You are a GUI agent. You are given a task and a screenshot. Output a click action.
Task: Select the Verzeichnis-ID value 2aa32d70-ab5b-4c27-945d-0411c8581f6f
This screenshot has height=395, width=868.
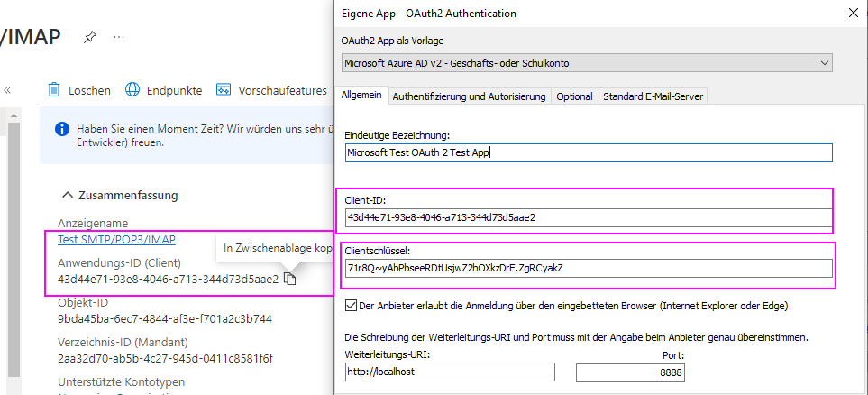tap(165, 357)
